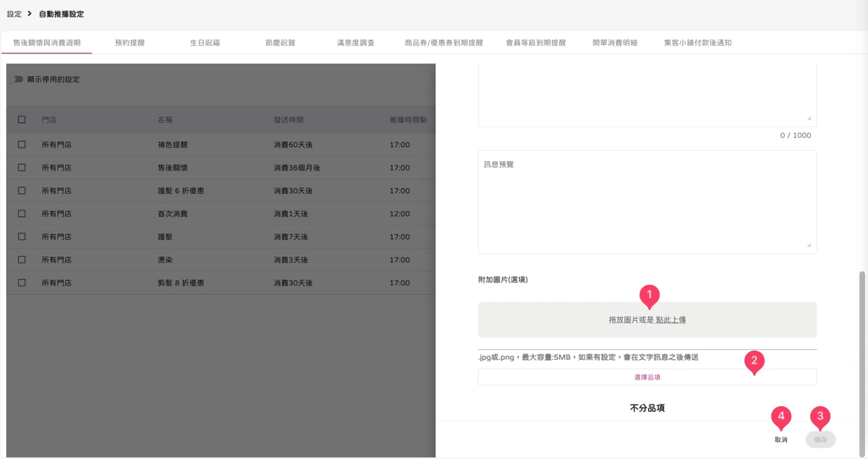Click the 消費36個月後 cell
868x459 pixels.
point(297,168)
